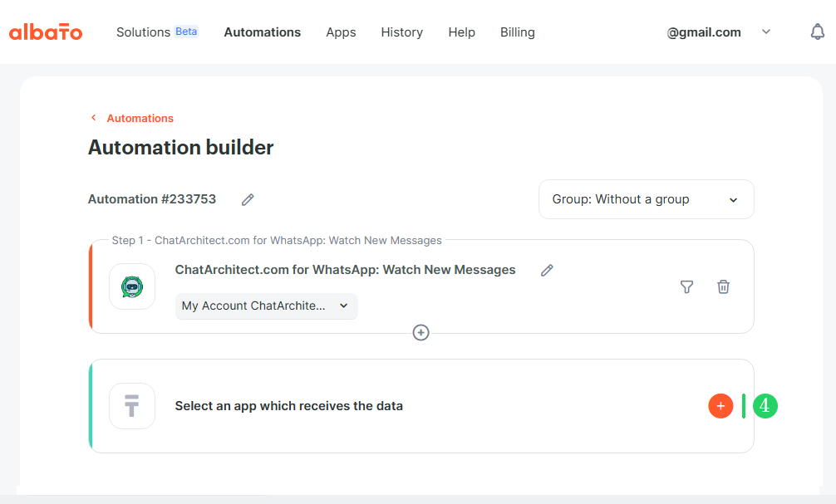Go to the Automations nav tab
The width and height of the screenshot is (836, 504).
tap(263, 32)
